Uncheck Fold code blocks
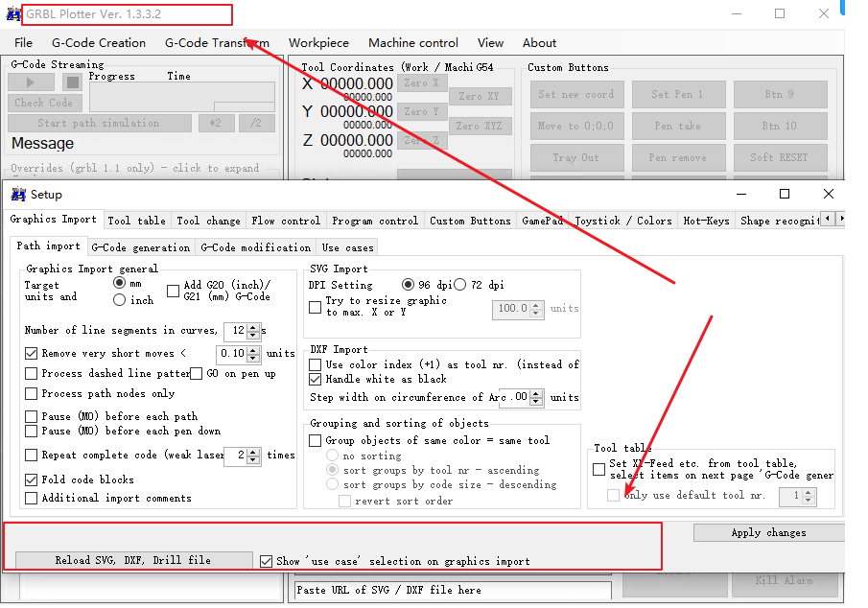Image resolution: width=868 pixels, height=608 pixels. pyautogui.click(x=33, y=479)
